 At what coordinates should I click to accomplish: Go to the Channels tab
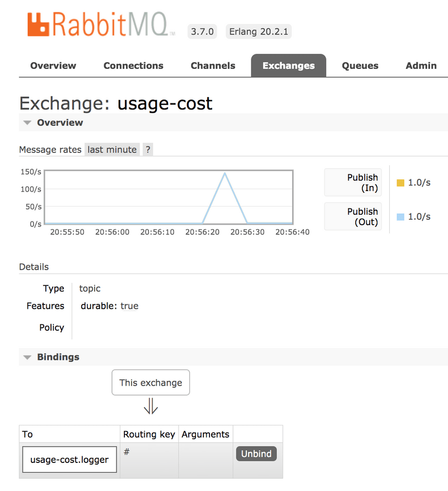point(213,66)
